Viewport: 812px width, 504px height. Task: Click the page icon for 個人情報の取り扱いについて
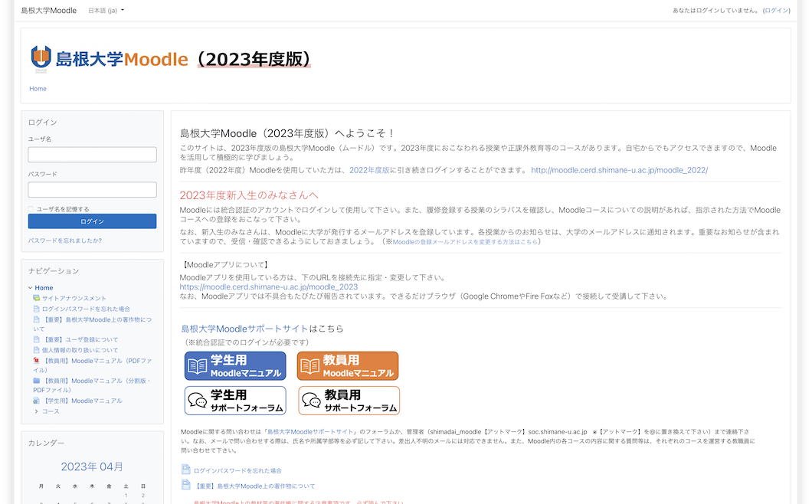pyautogui.click(x=36, y=349)
